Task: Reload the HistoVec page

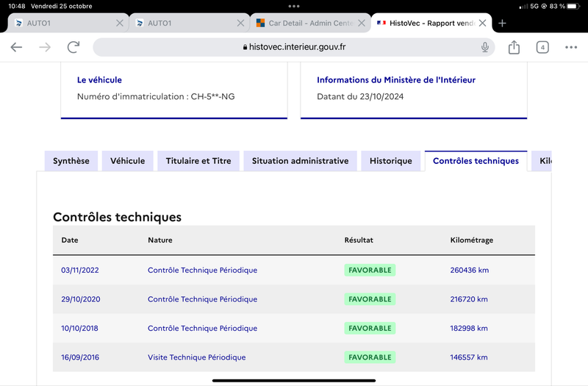Action: 73,47
